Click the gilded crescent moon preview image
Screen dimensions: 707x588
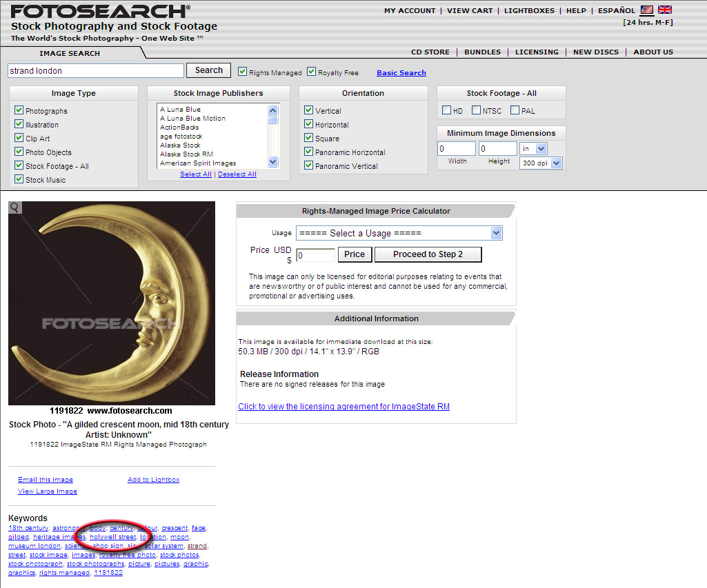point(112,303)
